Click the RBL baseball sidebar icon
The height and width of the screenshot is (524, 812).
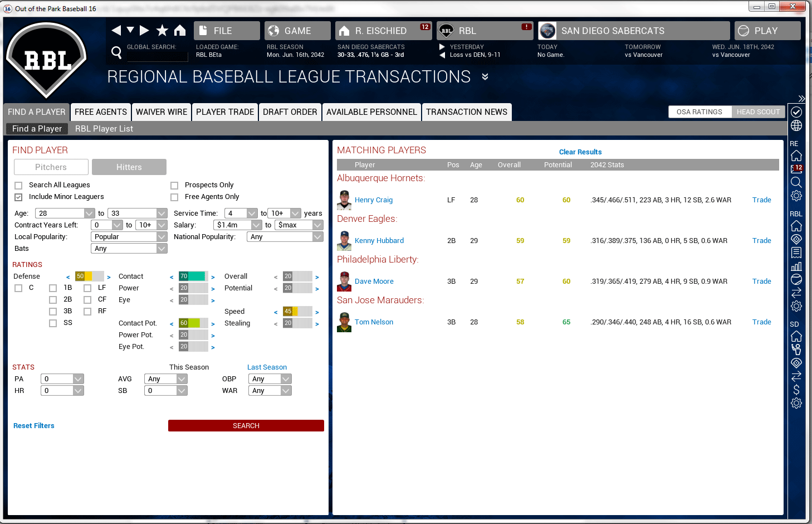pyautogui.click(x=796, y=279)
